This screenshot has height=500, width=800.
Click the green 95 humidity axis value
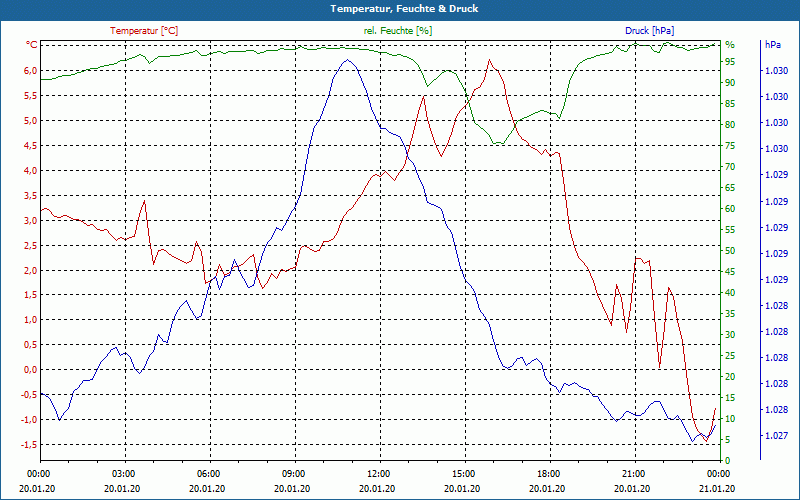click(730, 62)
